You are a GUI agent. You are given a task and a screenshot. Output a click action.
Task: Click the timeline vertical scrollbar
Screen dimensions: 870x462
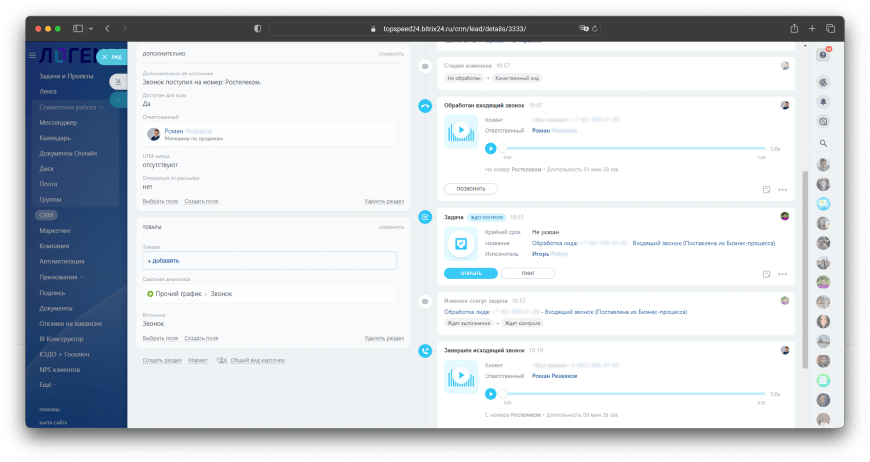(x=805, y=270)
